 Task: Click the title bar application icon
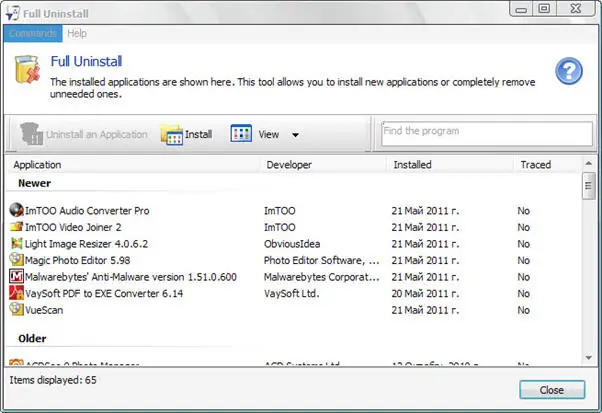click(12, 13)
